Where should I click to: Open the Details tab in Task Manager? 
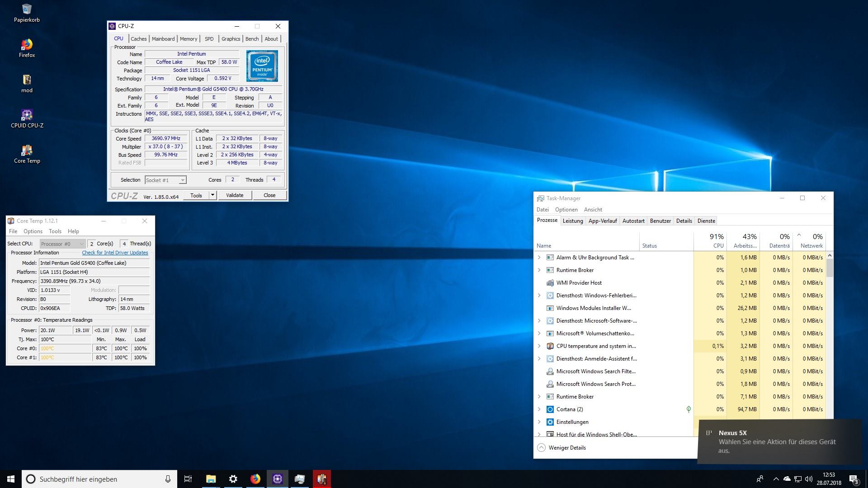[684, 221]
